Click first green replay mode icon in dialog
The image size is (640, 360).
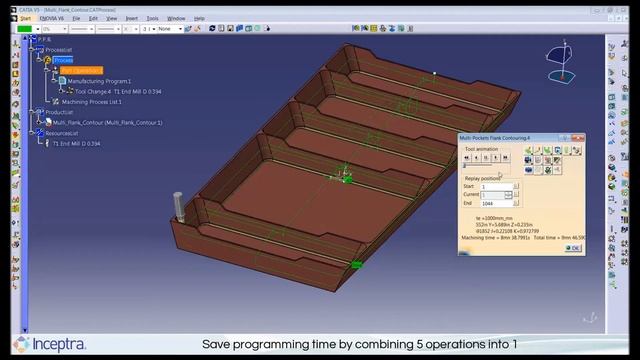point(529,150)
